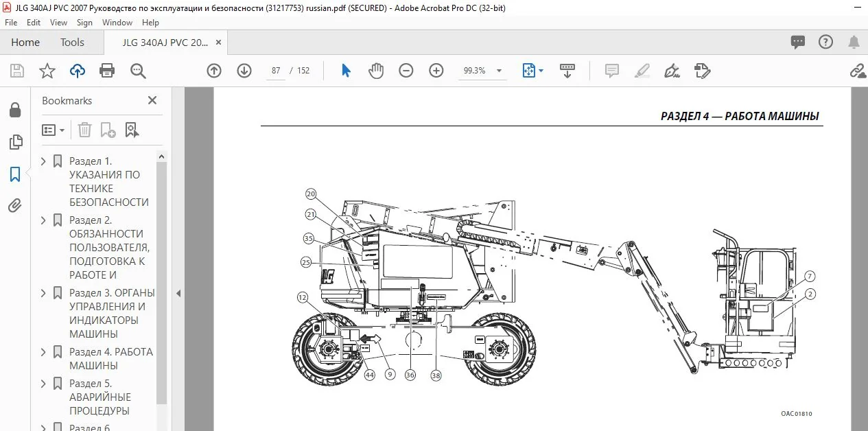This screenshot has height=431, width=868.
Task: Open the View menu
Action: (59, 22)
